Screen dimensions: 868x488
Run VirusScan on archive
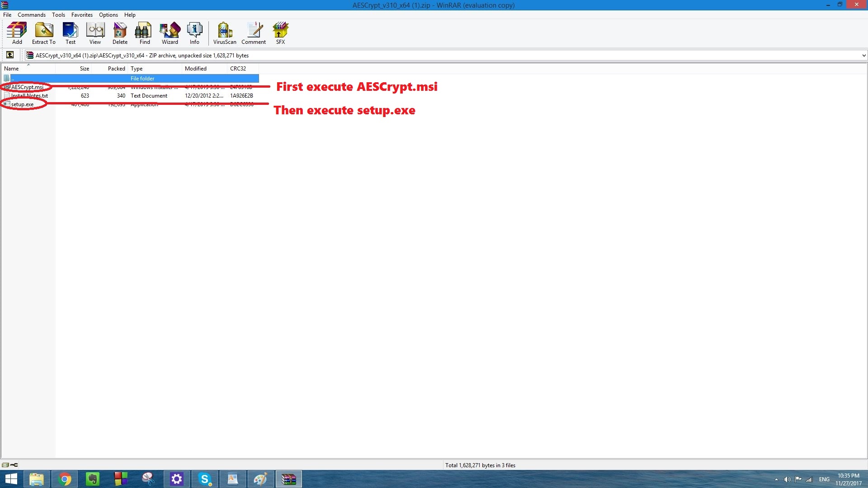225,33
